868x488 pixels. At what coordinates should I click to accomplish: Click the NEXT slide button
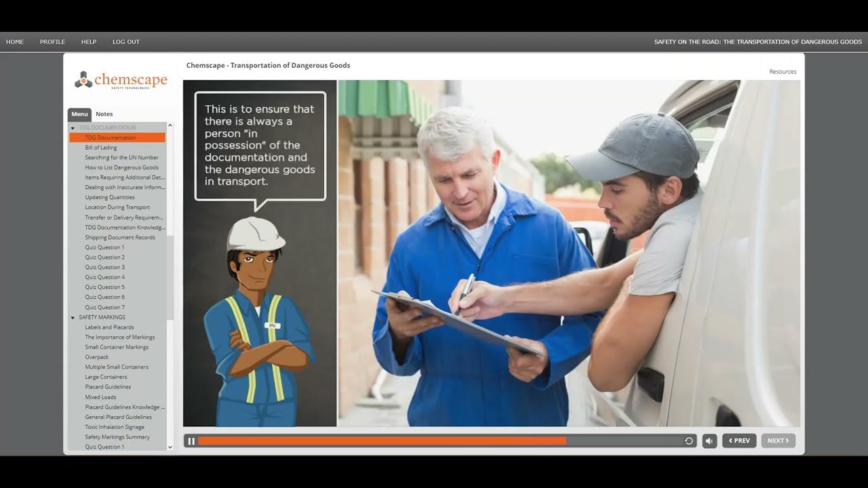[x=778, y=441]
